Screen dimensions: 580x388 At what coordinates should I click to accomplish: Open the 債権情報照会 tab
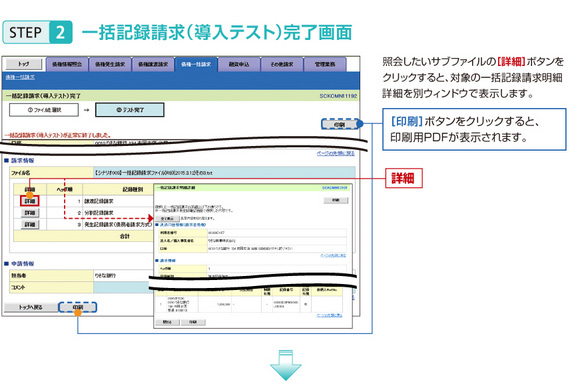tap(67, 64)
